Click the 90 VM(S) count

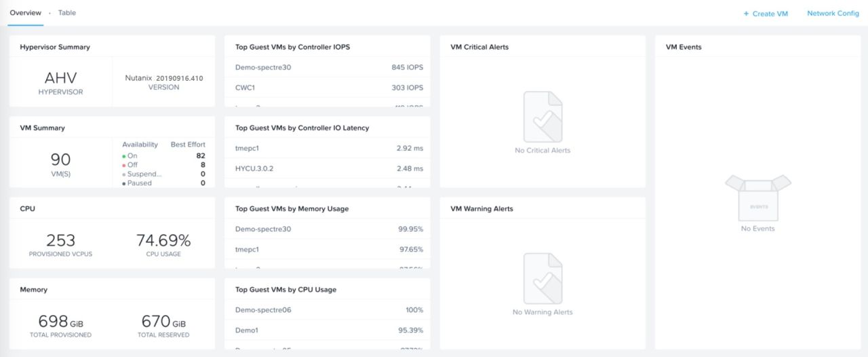tap(61, 164)
